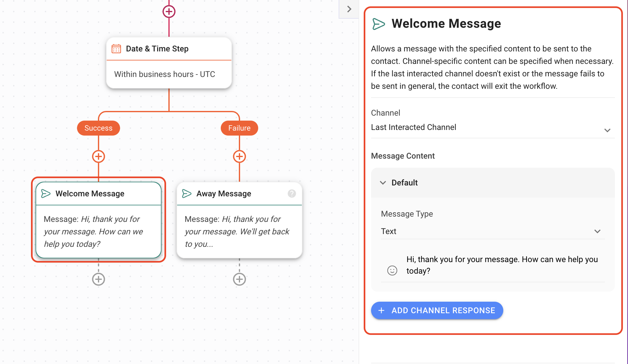Click the Success branch plus icon

pos(99,156)
